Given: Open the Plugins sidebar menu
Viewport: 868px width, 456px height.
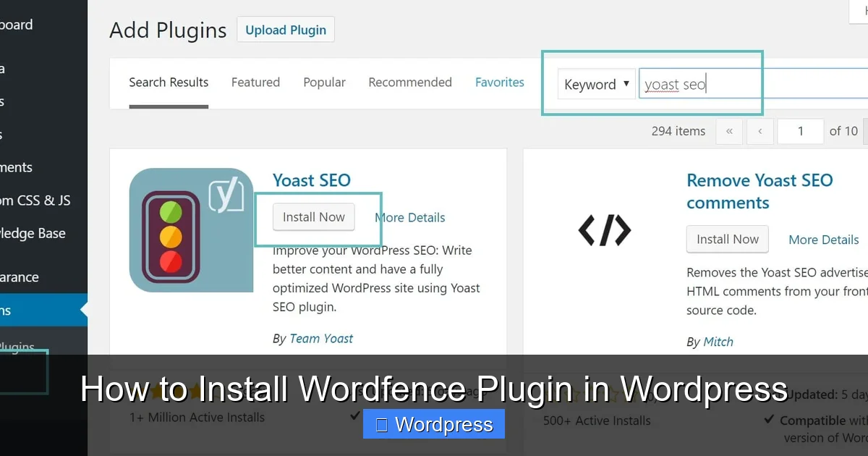Looking at the screenshot, I should pos(14,310).
